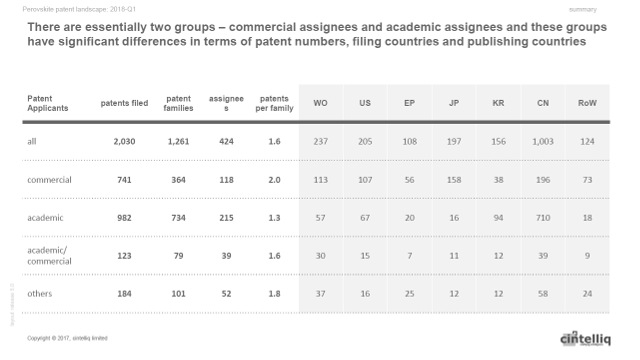This screenshot has height=360, width=640.
Task: Select the 'RoW' column header
Action: click(587, 103)
